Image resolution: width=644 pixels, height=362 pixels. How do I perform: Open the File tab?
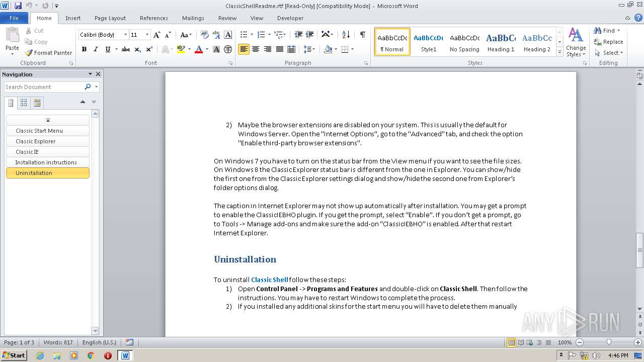click(14, 18)
